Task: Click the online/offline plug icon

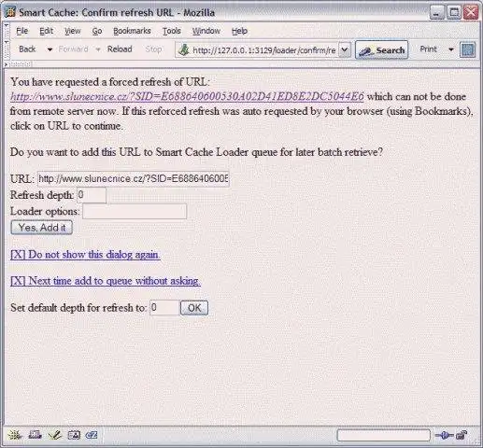Action: (x=445, y=435)
